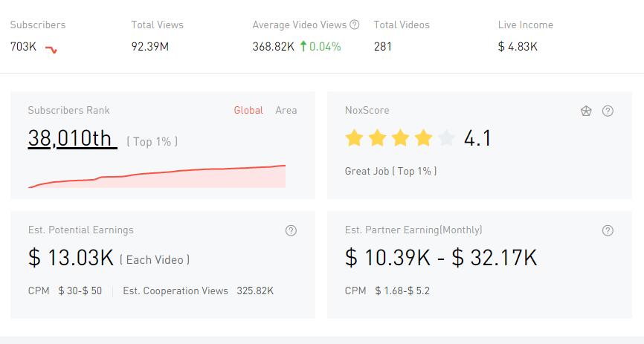The height and width of the screenshot is (344, 644).
Task: Open the underlined 38,010th rank link
Action: pos(72,138)
